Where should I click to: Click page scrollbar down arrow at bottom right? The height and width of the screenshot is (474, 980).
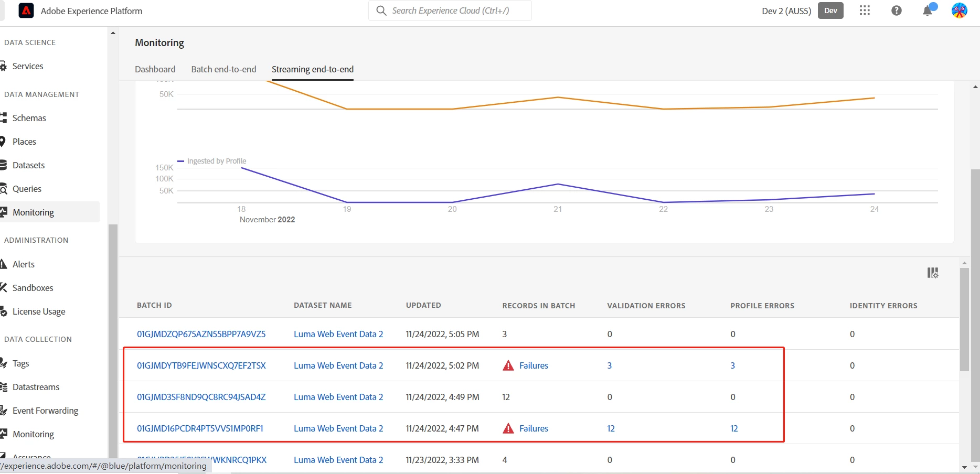[x=975, y=467]
